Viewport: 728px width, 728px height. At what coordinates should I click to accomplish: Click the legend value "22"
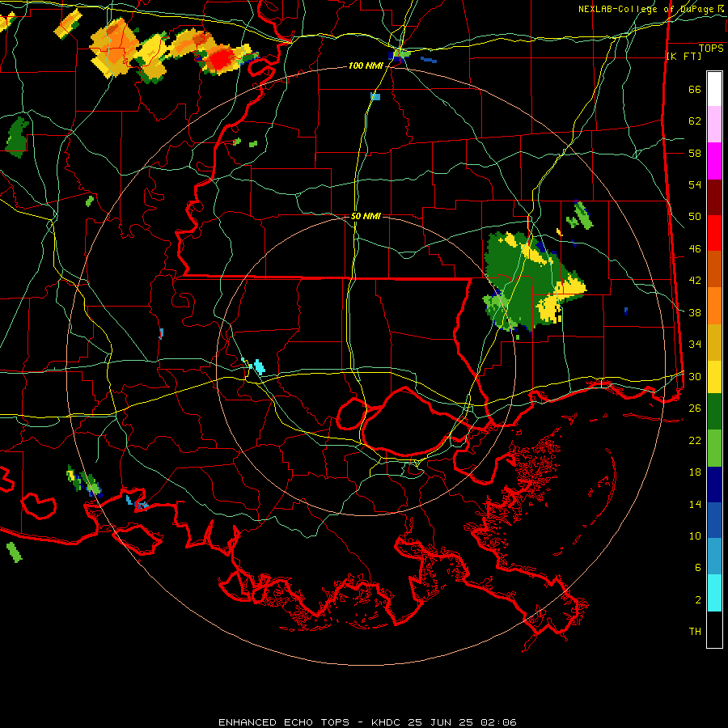click(695, 440)
